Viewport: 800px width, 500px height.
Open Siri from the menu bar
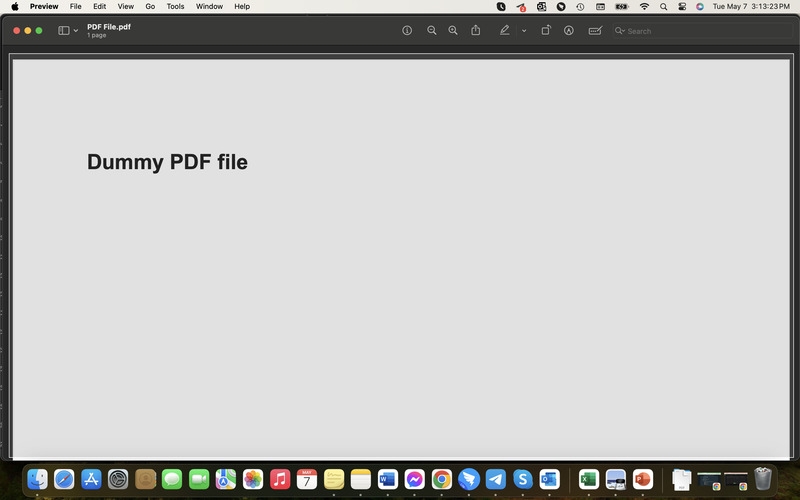[x=700, y=7]
